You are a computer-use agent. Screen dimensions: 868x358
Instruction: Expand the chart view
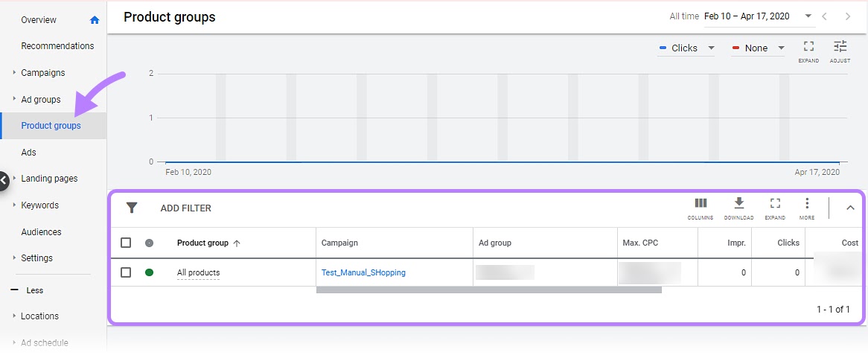[x=808, y=50]
